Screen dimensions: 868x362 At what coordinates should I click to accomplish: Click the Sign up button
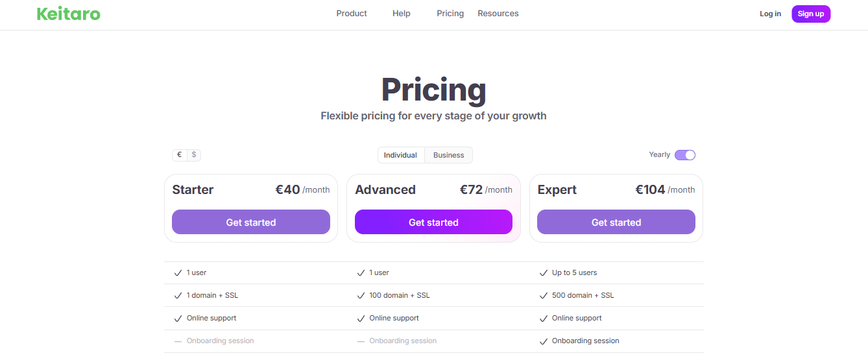click(811, 14)
